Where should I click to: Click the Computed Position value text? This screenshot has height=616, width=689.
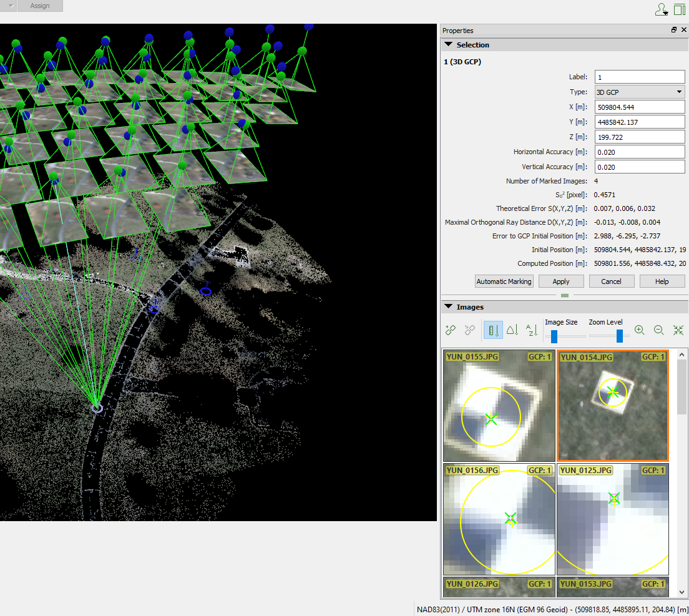640,263
